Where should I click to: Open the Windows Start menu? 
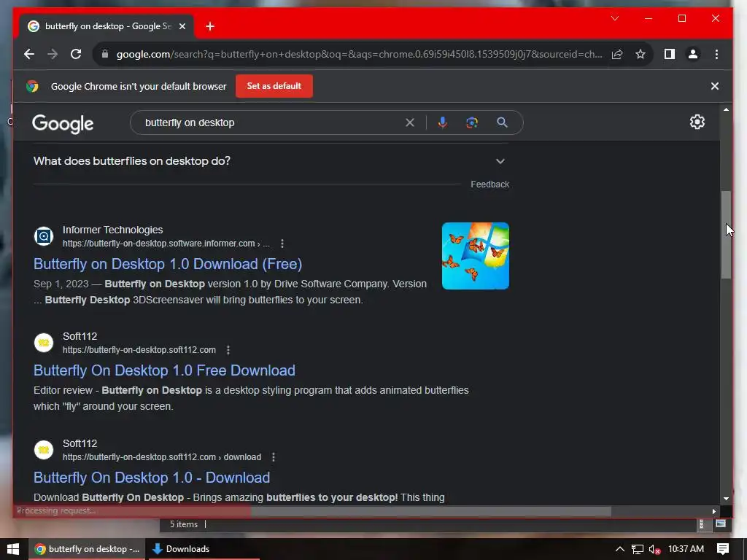pyautogui.click(x=13, y=549)
